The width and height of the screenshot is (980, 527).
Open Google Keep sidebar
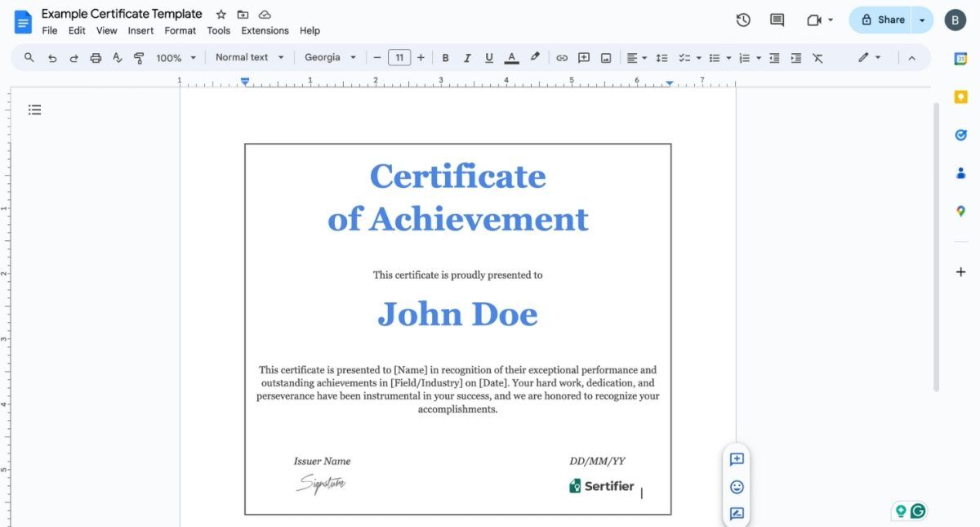[960, 96]
